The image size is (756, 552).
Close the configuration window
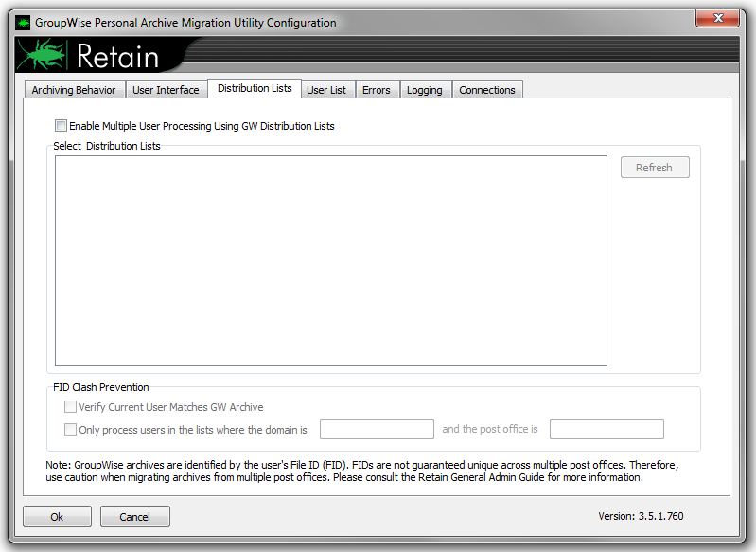[x=717, y=18]
